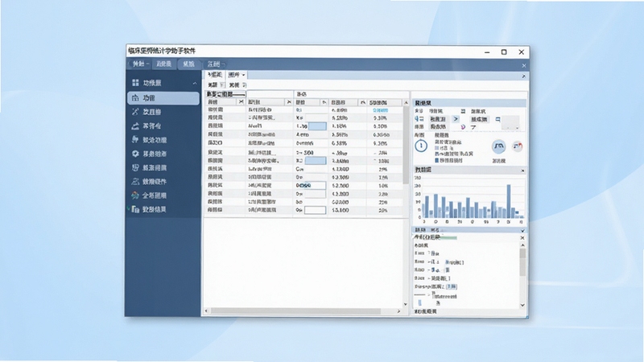
Task: Toggle the dark blue legend checkbox in right panel
Action: (436, 160)
